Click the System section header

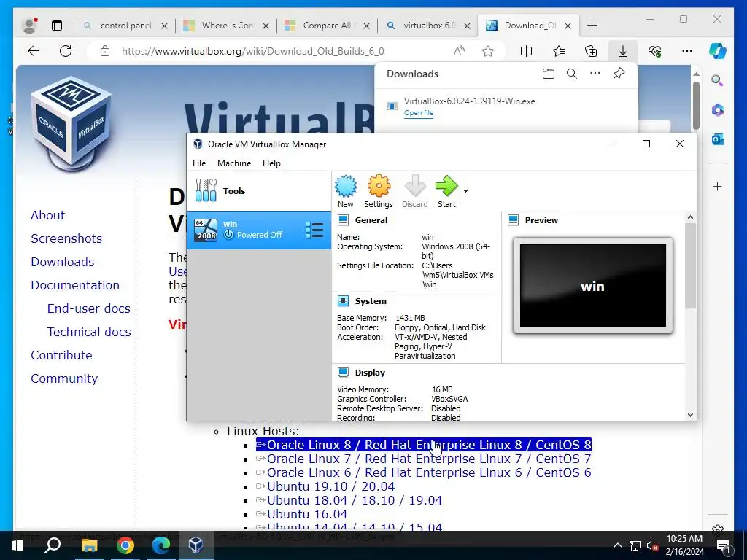[x=371, y=301]
